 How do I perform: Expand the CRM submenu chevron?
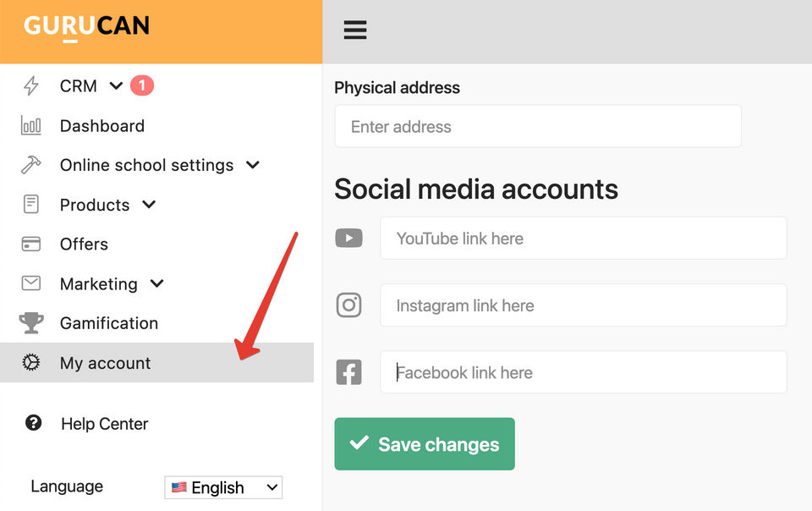click(116, 85)
